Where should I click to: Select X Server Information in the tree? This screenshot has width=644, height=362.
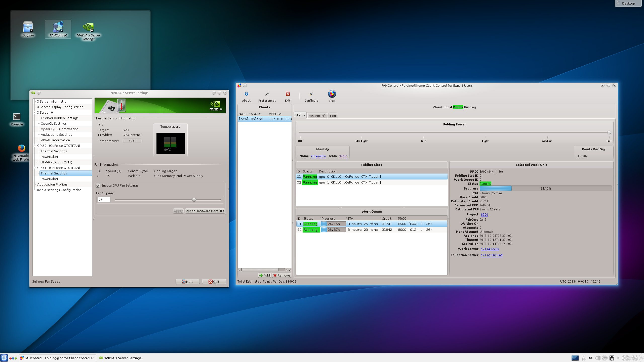click(x=53, y=101)
